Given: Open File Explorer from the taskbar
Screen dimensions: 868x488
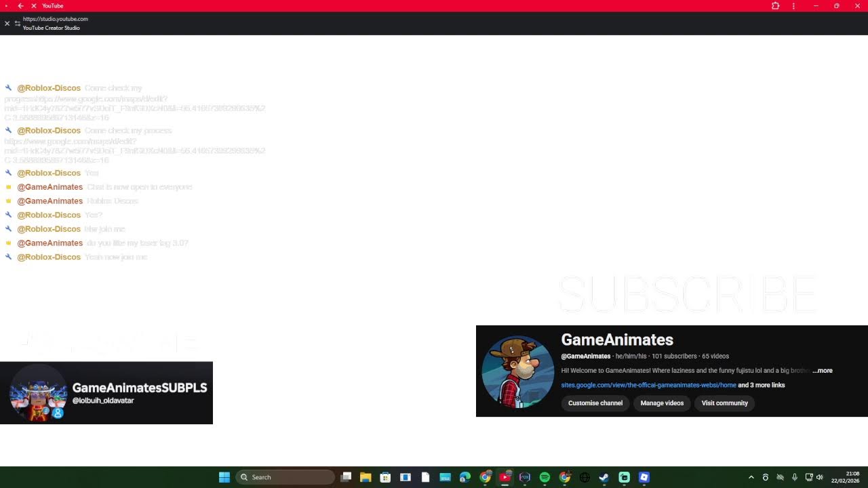Looking at the screenshot, I should pyautogui.click(x=366, y=477).
